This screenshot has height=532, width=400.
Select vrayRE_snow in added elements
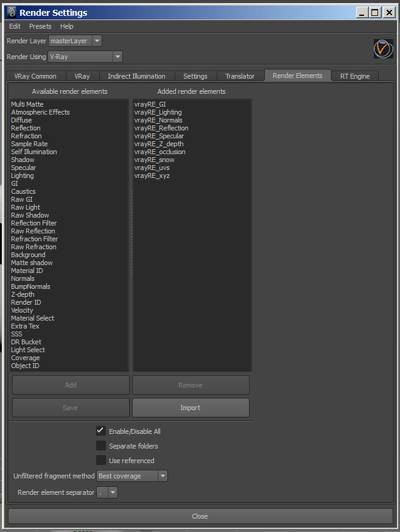[x=154, y=160]
